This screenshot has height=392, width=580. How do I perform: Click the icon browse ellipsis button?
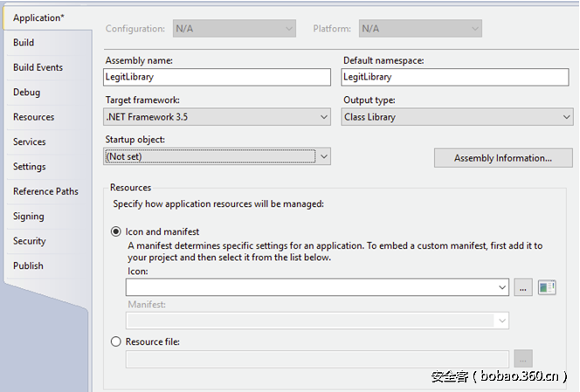522,287
